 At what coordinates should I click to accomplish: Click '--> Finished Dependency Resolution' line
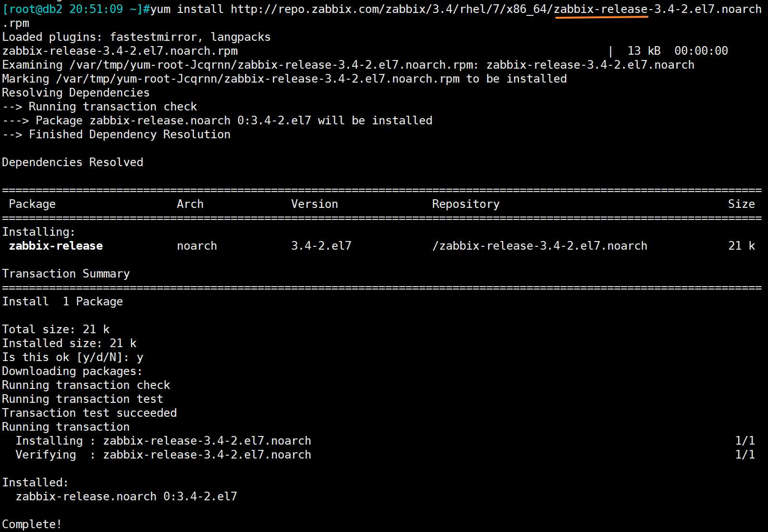[116, 134]
